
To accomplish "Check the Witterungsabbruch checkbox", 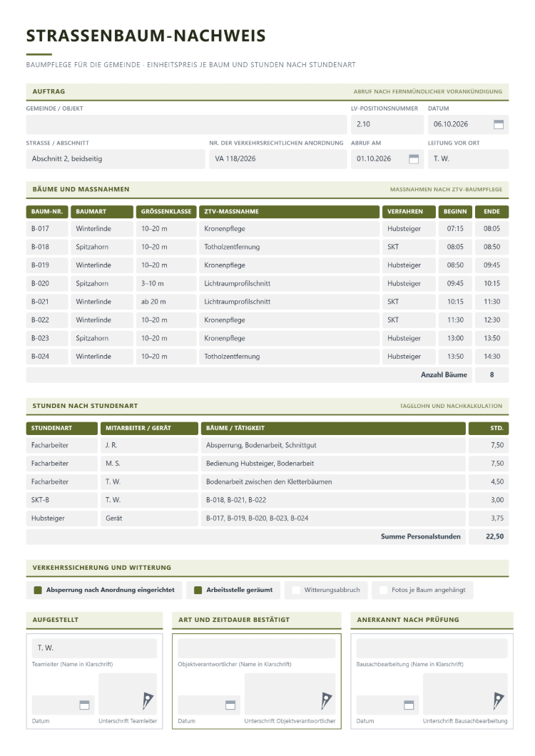I will pos(296,590).
